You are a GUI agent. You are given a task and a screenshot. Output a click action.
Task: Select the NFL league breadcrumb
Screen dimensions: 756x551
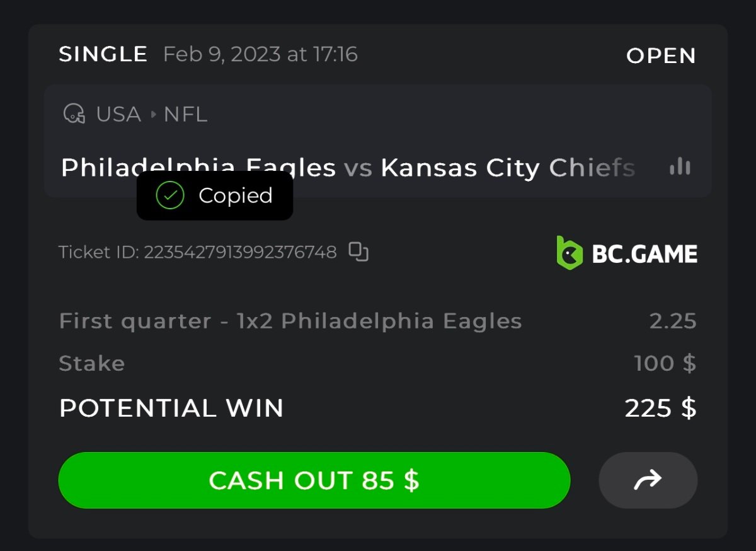[185, 115]
